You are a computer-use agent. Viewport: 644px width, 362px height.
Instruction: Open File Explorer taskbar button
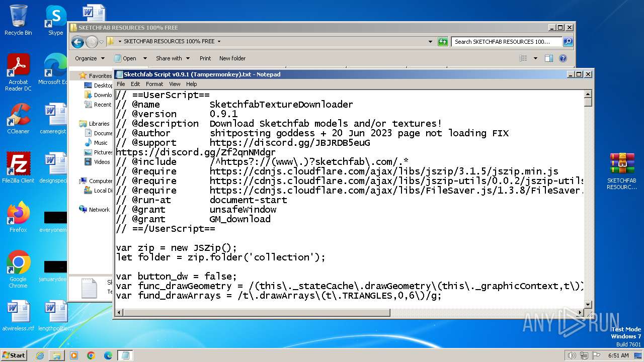coord(57,355)
